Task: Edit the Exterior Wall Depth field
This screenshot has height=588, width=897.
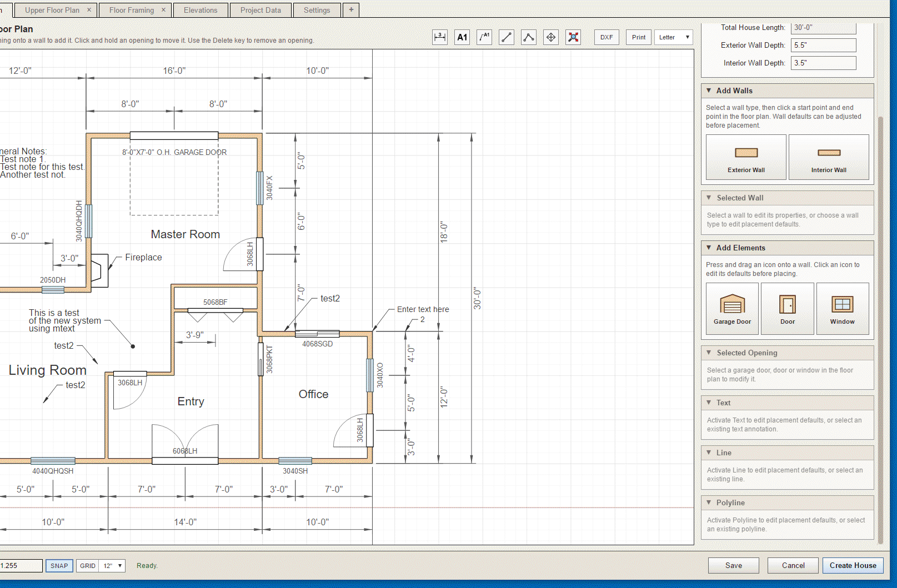Action: [823, 45]
